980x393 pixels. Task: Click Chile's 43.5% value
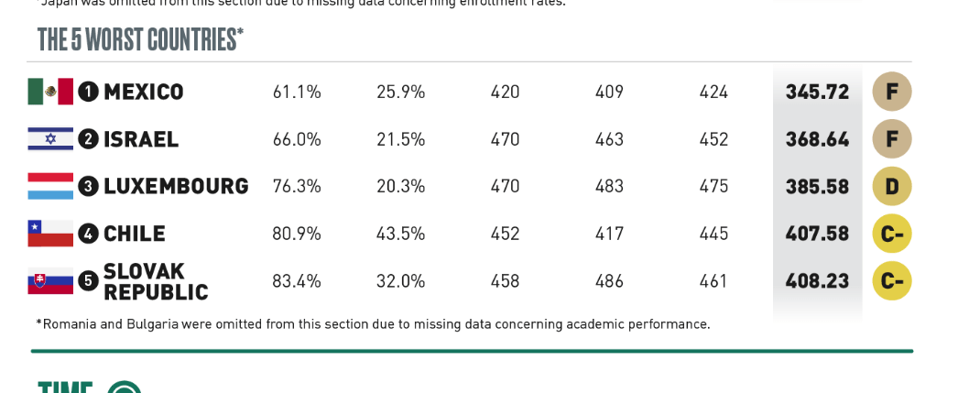400,234
